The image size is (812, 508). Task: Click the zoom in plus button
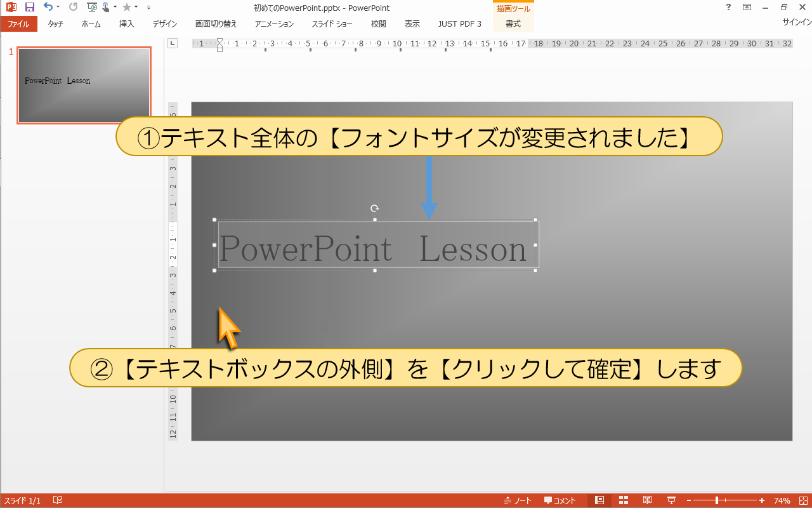pos(762,501)
